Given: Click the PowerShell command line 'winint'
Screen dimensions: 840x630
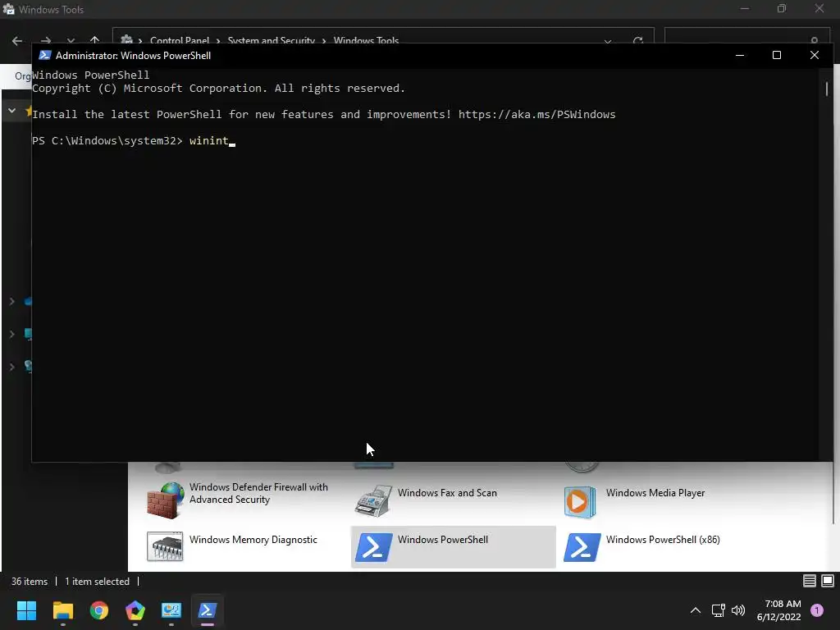Looking at the screenshot, I should coord(209,141).
